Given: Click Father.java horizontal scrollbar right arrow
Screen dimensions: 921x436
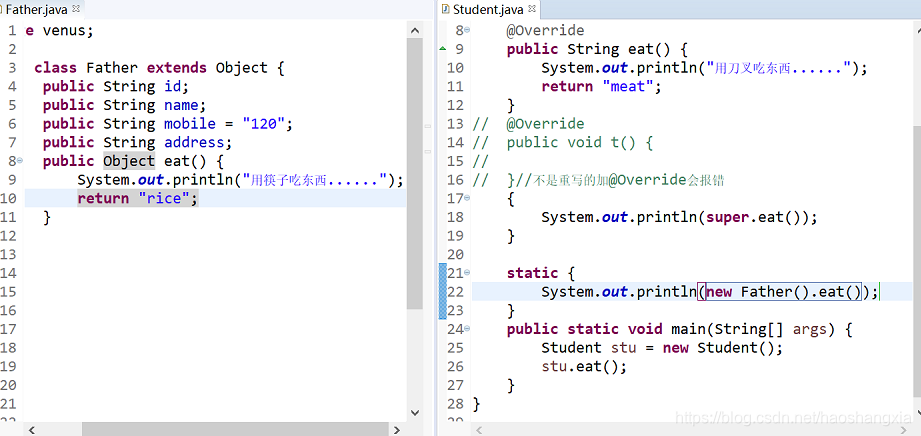Looking at the screenshot, I should click(x=398, y=430).
